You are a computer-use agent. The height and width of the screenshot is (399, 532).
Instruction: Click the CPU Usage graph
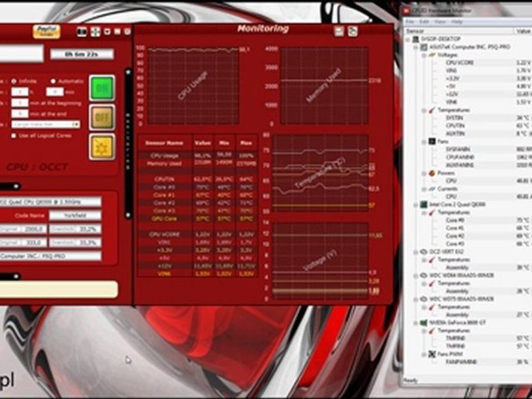point(193,85)
